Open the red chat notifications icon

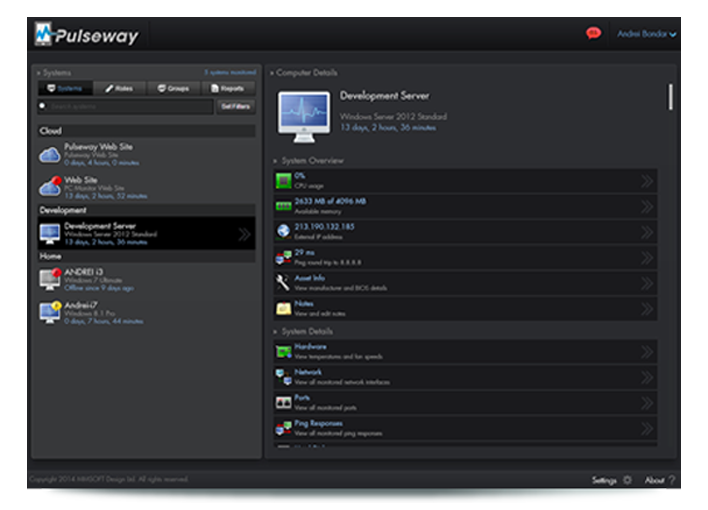pos(593,33)
